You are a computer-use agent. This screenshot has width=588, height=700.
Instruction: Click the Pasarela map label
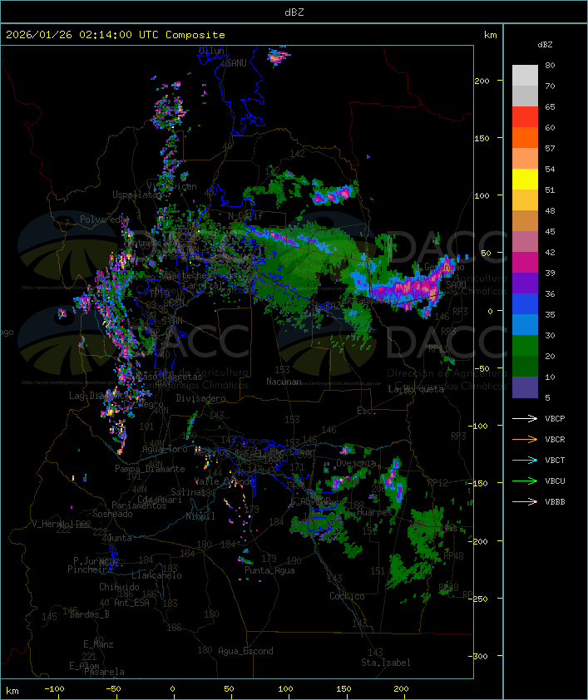coord(104,672)
